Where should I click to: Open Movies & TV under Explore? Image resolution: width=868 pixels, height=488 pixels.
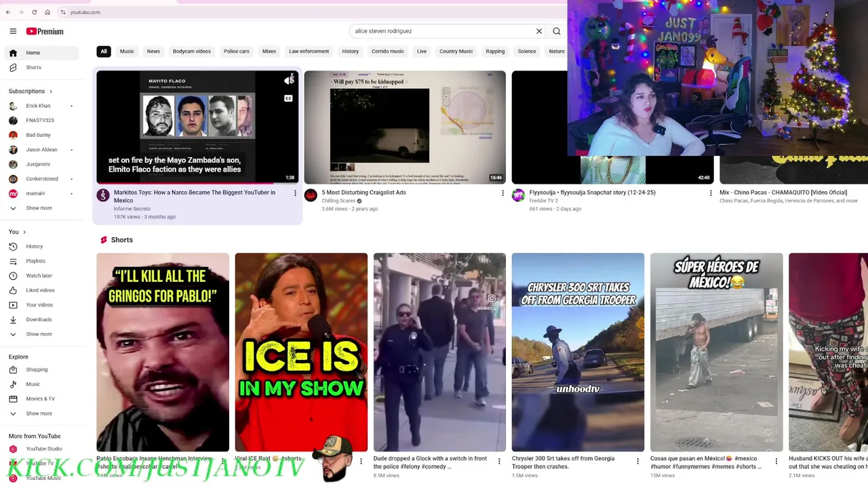[x=43, y=399]
